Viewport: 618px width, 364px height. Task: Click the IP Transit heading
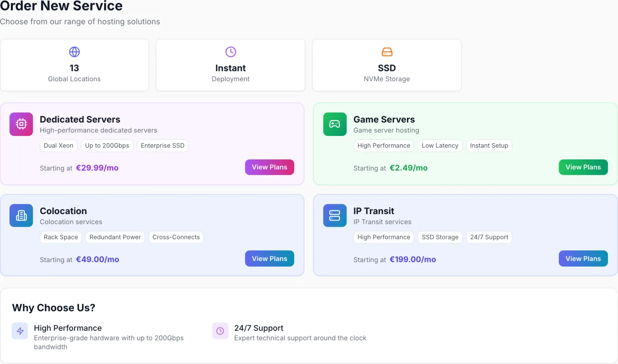pos(374,211)
